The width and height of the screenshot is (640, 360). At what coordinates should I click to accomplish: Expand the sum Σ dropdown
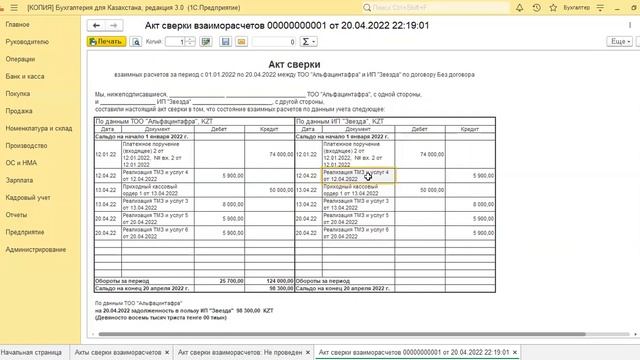click(308, 42)
